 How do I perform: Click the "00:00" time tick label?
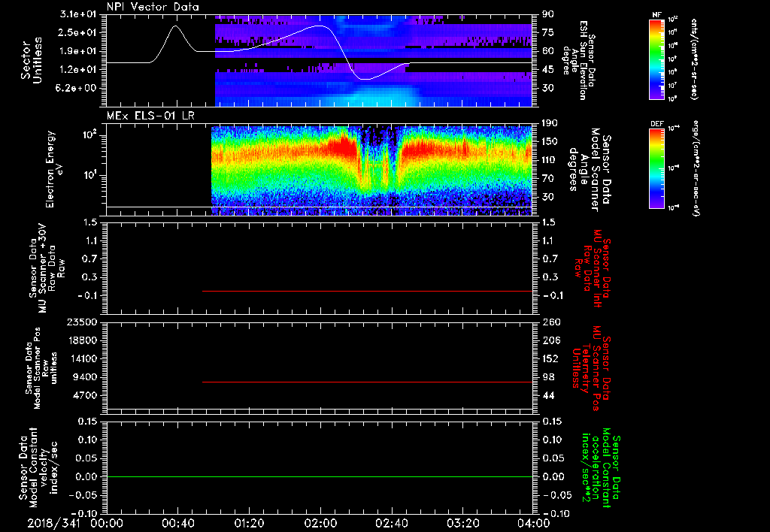click(107, 523)
